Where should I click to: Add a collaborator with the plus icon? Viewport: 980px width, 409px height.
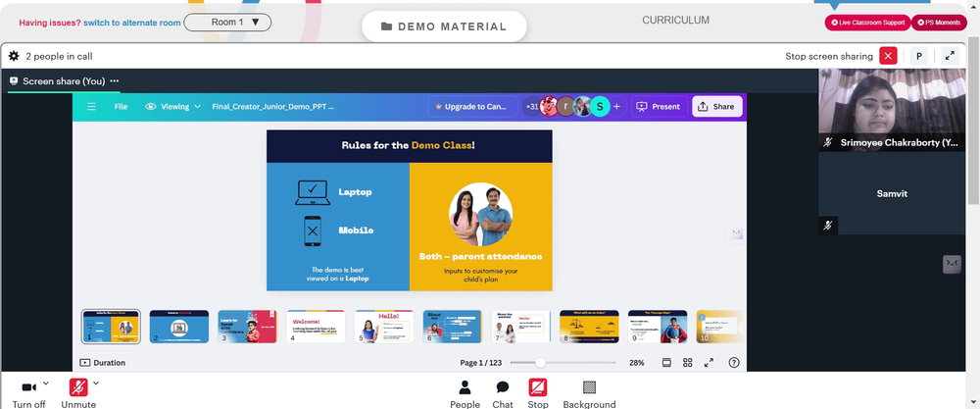[616, 106]
